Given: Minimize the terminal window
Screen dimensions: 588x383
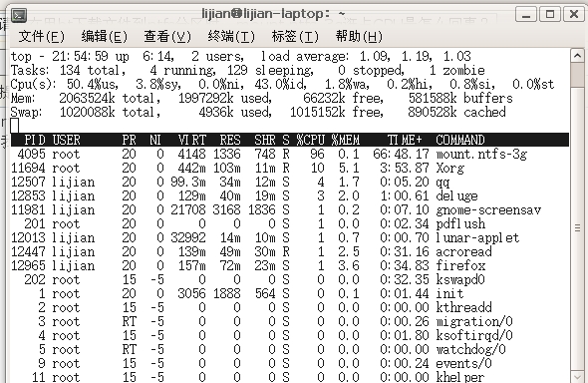Looking at the screenshot, I should [526, 15].
